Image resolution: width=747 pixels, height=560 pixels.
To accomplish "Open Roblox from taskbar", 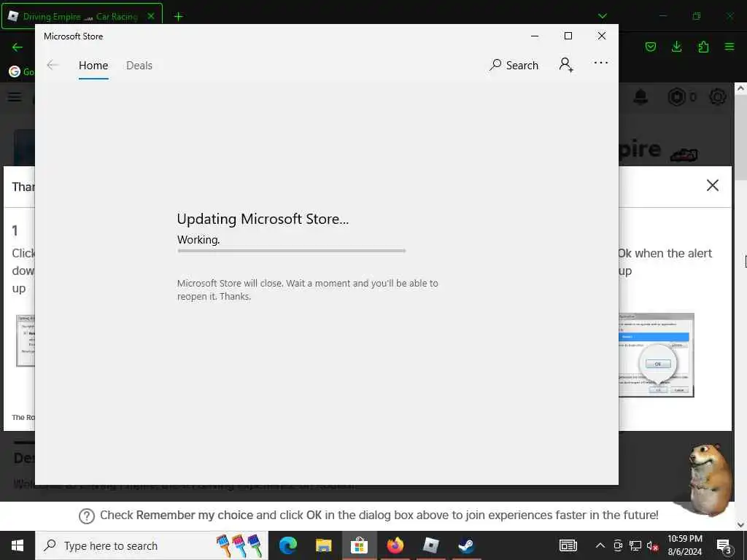I will [430, 545].
